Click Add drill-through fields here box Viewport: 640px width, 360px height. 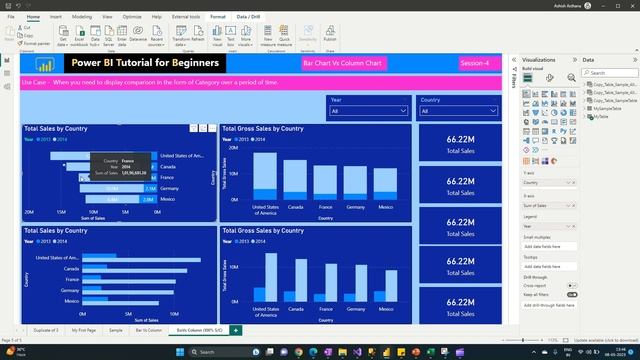click(x=549, y=305)
